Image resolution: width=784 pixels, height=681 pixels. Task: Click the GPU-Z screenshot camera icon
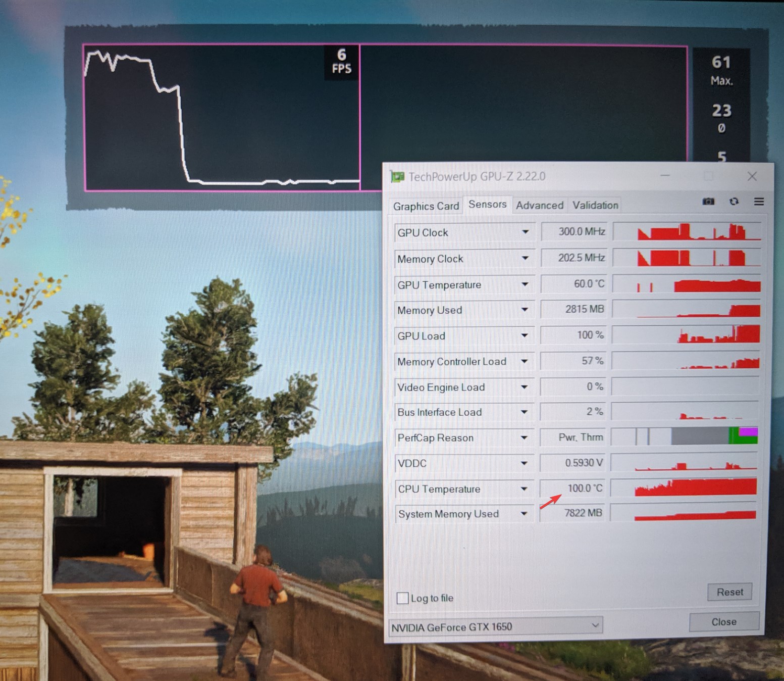coord(708,202)
